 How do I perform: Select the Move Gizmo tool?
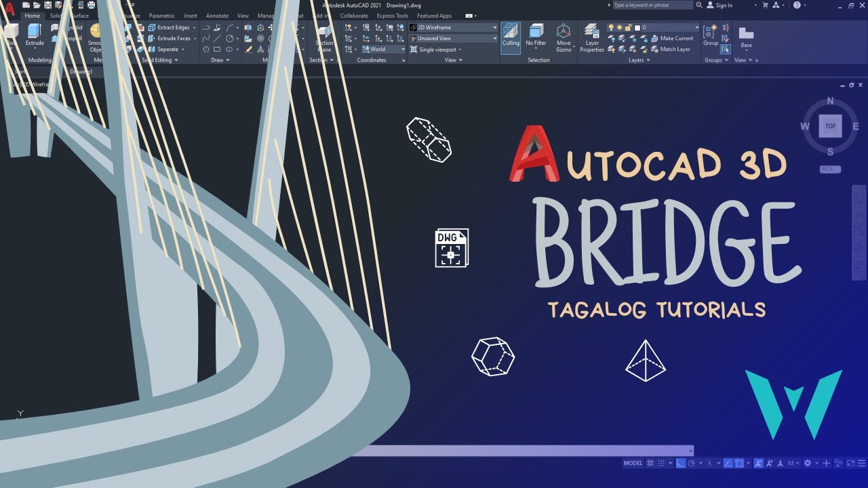(x=564, y=38)
